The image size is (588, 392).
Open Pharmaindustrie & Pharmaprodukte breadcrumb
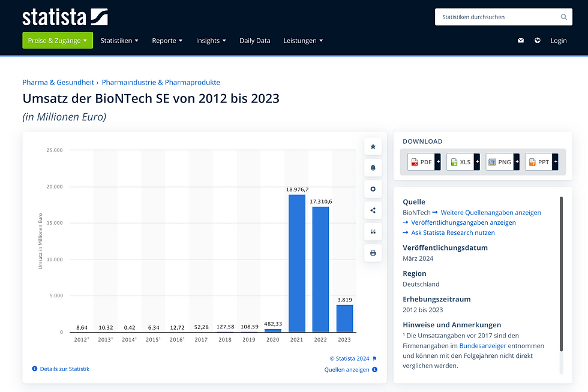(161, 83)
